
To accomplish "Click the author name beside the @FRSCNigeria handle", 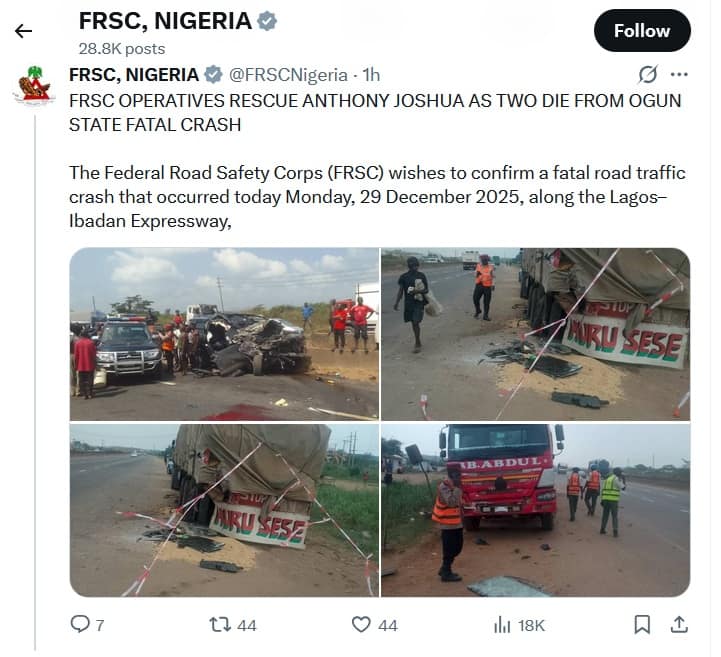I will [134, 75].
